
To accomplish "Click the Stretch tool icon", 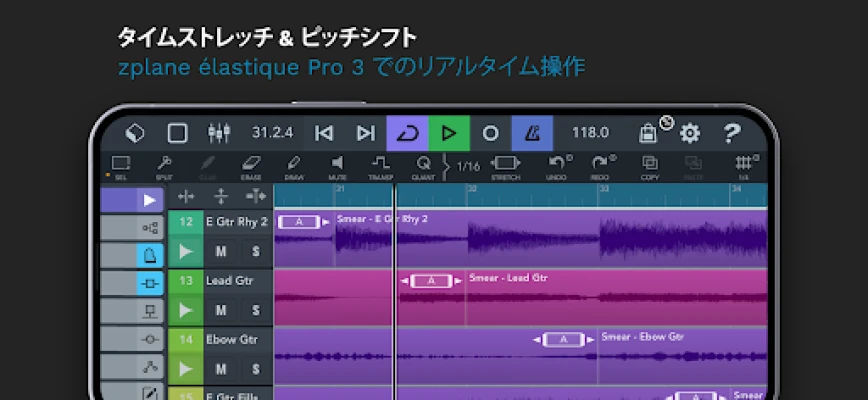I will tap(505, 164).
